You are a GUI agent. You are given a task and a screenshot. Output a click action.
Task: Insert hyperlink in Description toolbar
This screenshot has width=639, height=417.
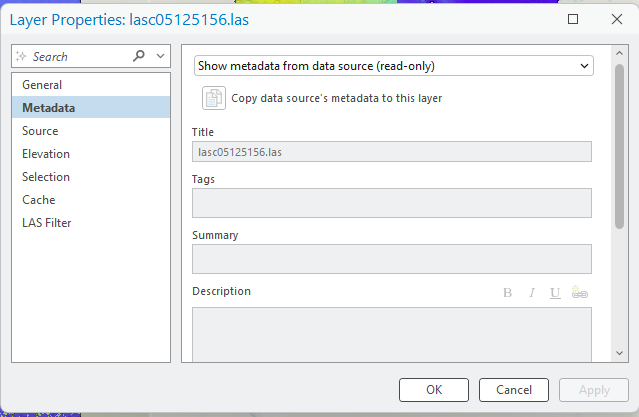click(580, 292)
